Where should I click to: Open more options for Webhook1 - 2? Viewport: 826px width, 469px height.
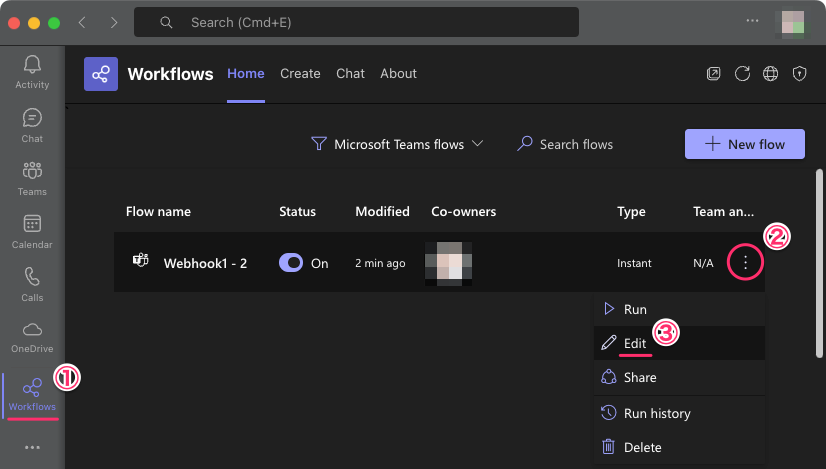pos(745,262)
